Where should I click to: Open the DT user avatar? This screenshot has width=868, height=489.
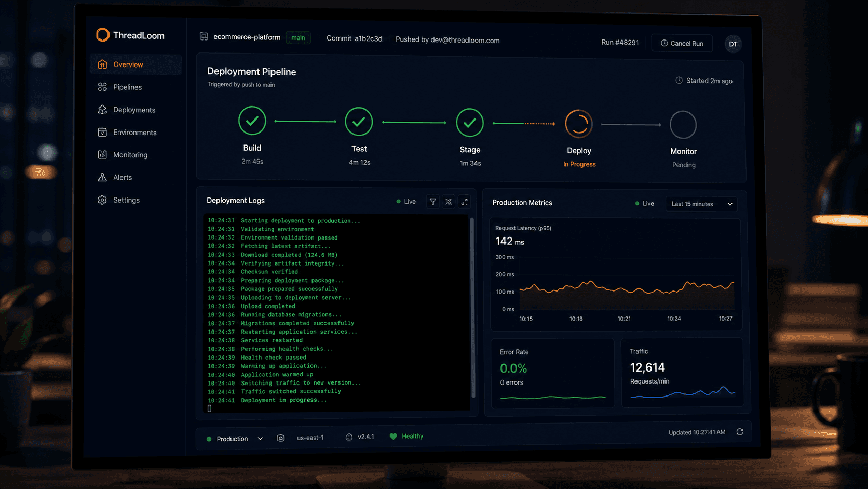click(x=733, y=44)
